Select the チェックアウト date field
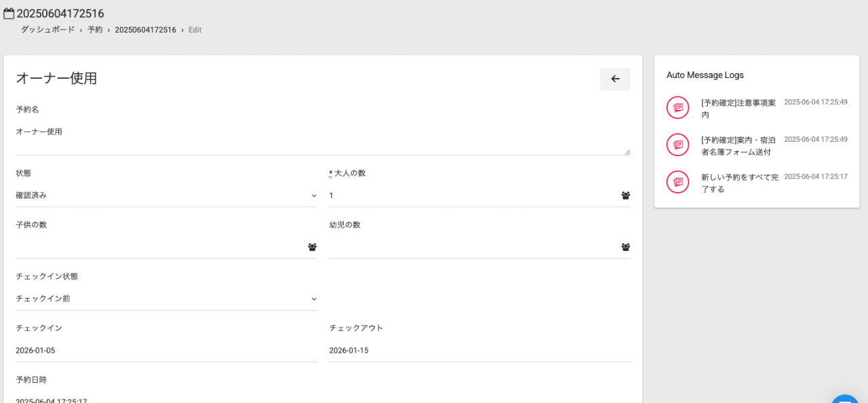 (x=479, y=350)
